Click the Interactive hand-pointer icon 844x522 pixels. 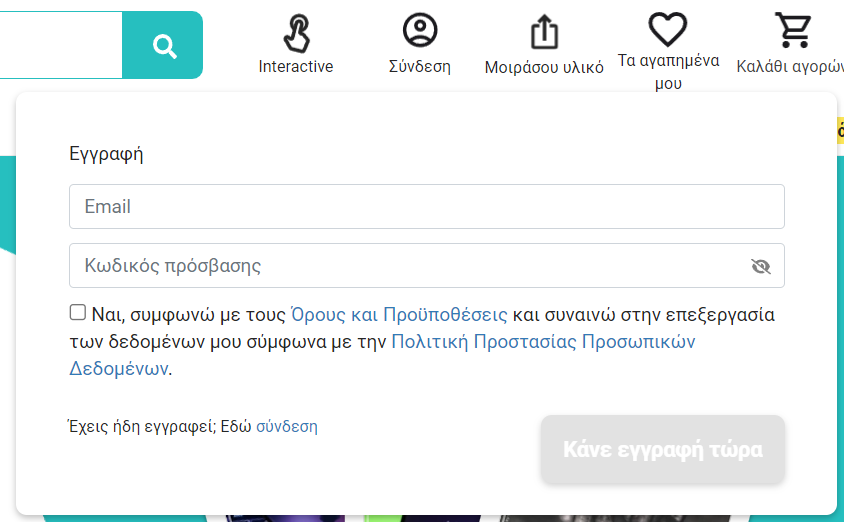pyautogui.click(x=296, y=33)
